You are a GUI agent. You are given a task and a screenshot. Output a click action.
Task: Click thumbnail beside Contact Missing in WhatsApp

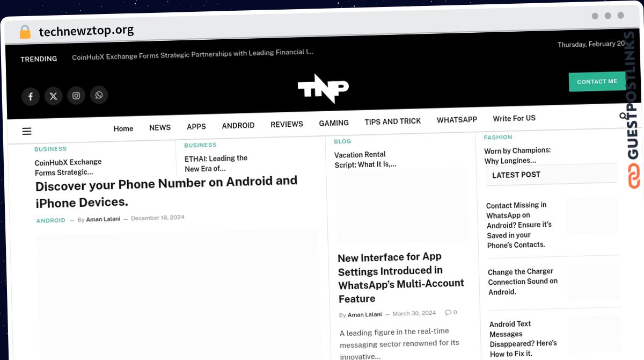[592, 215]
